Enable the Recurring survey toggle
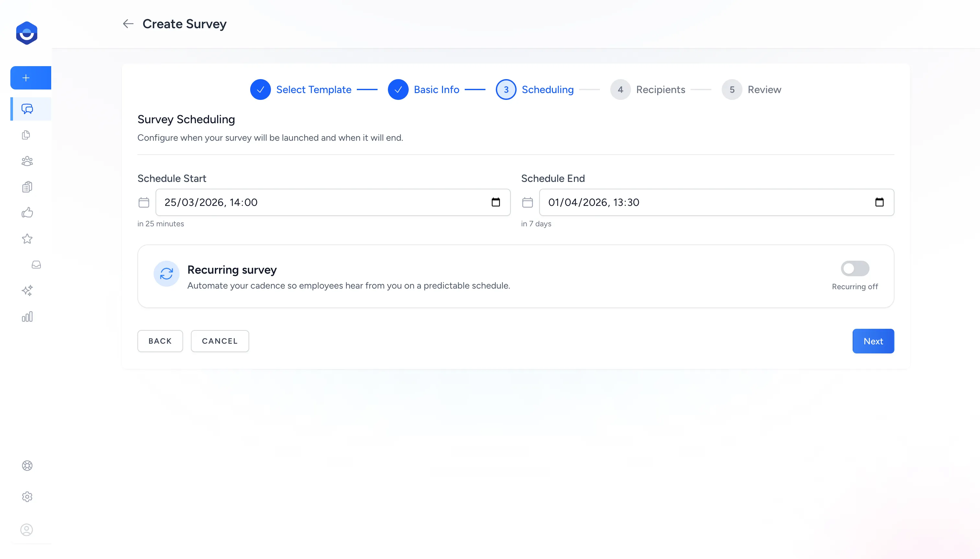This screenshot has width=980, height=559. click(x=855, y=269)
